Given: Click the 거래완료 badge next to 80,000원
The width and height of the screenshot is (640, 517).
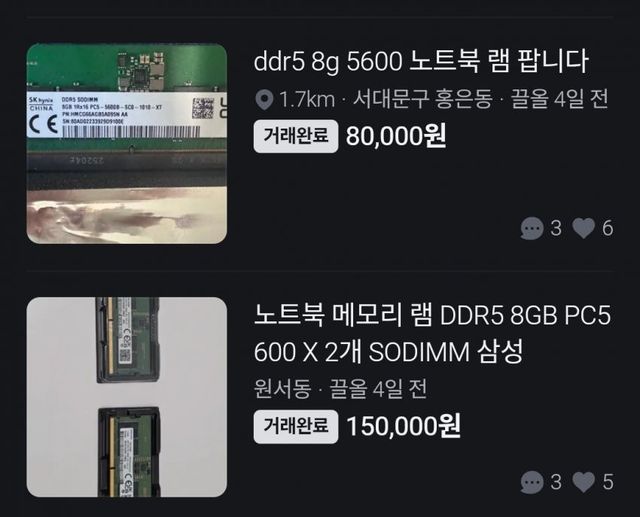Looking at the screenshot, I should pos(296,136).
